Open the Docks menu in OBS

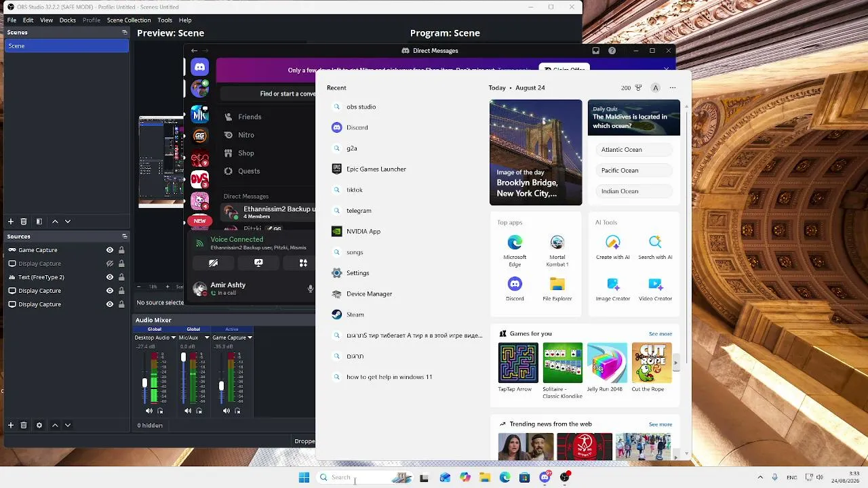[68, 20]
